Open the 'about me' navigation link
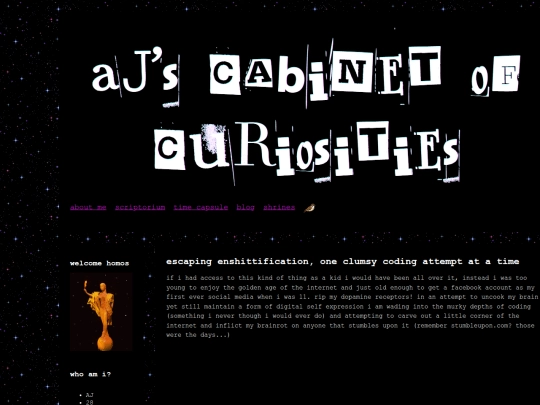This screenshot has width=540, height=405. point(88,207)
